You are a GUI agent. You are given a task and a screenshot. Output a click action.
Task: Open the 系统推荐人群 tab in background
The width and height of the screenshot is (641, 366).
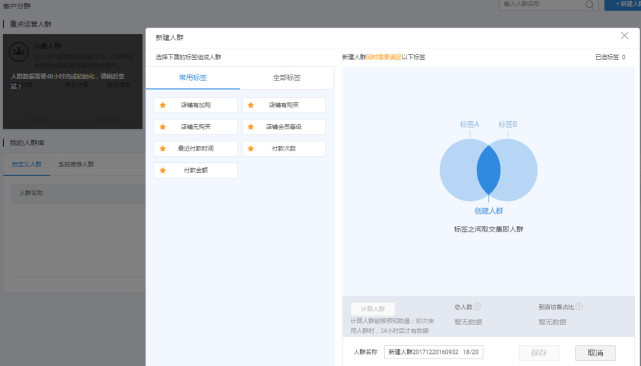[x=76, y=164]
